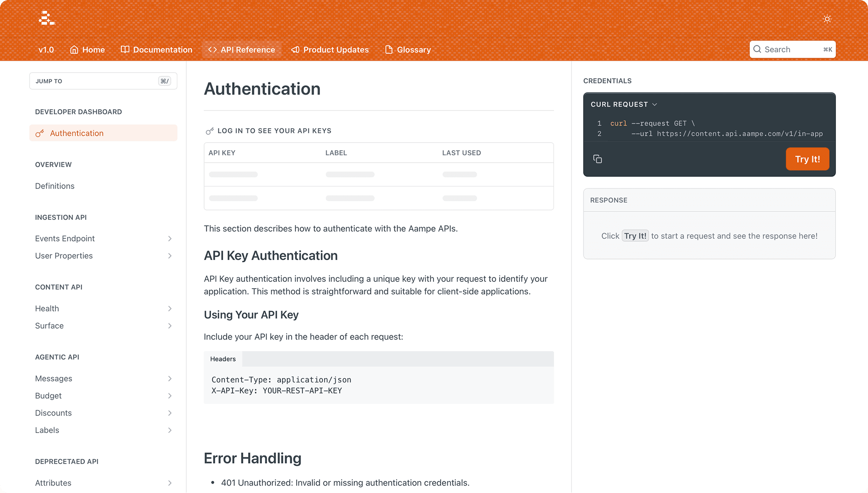Image resolution: width=868 pixels, height=493 pixels.
Task: Click the Using Your API Key heading
Action: [x=251, y=315]
